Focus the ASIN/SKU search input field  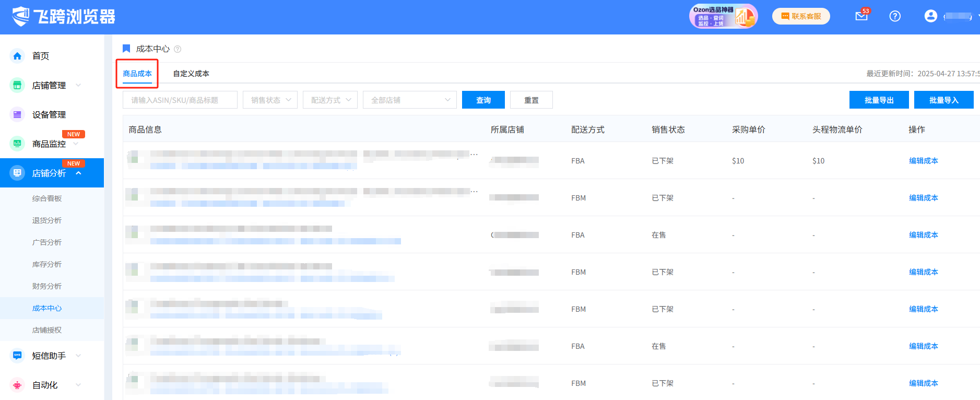[x=180, y=100]
